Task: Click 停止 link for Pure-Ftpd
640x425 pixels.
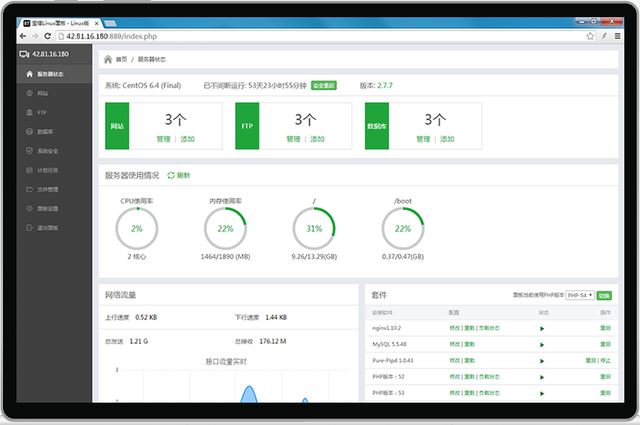Action: pyautogui.click(x=605, y=359)
